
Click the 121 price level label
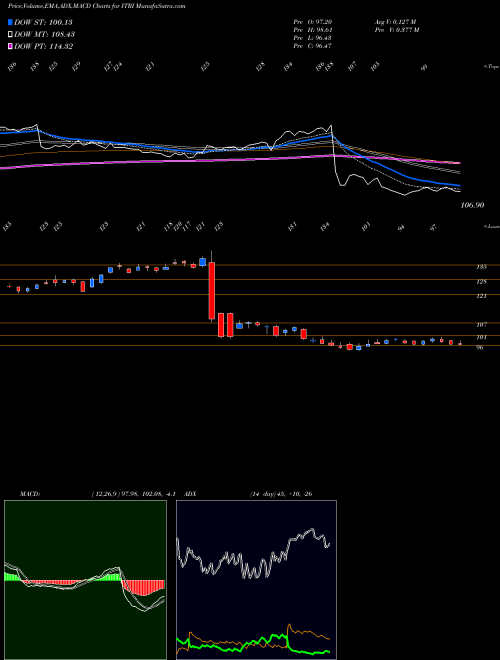tap(481, 296)
